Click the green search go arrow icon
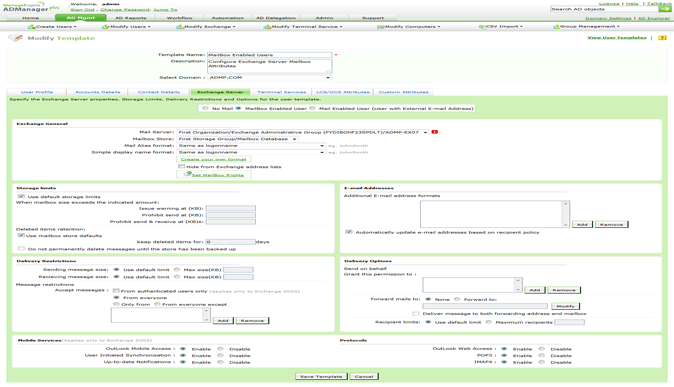The image size is (674, 387). tap(665, 9)
